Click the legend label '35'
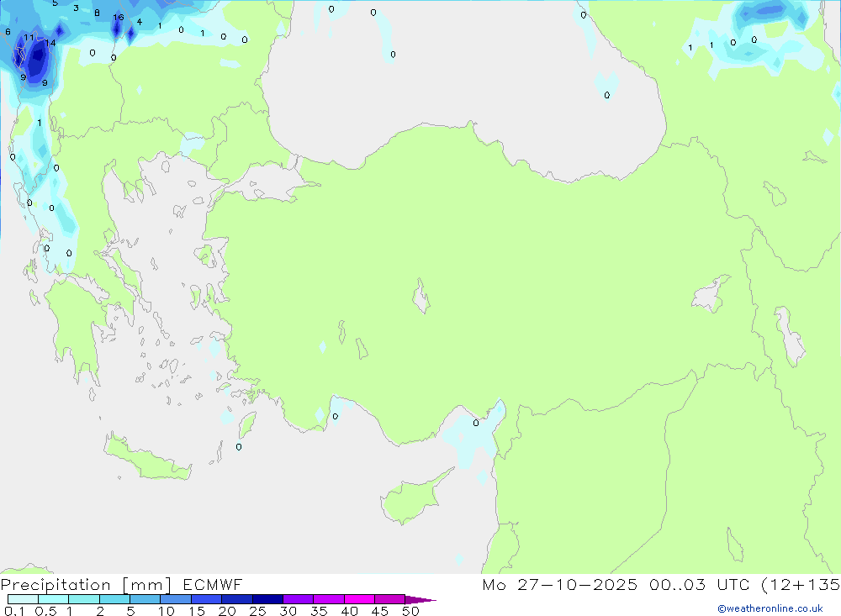The height and width of the screenshot is (616, 841). pyautogui.click(x=319, y=611)
